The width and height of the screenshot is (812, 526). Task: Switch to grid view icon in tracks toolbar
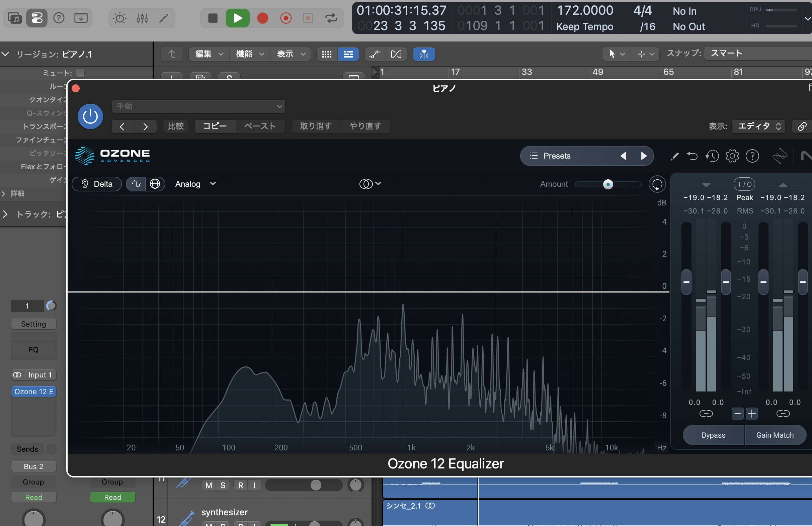pyautogui.click(x=327, y=54)
